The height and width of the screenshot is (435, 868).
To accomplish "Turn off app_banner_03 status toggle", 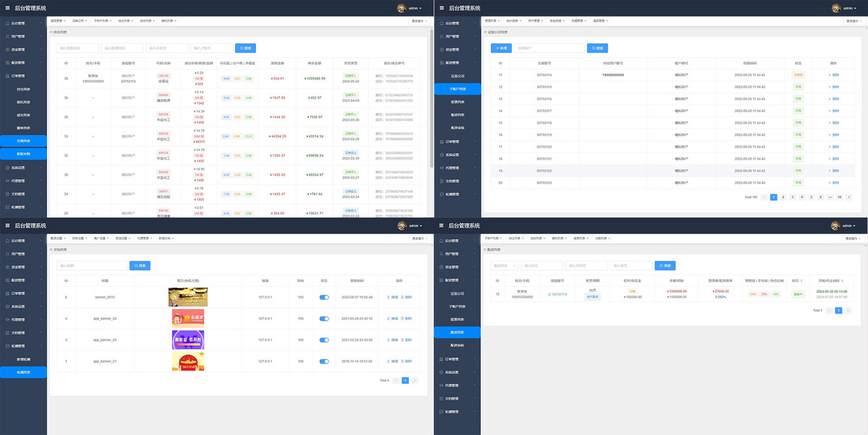I will 324,340.
